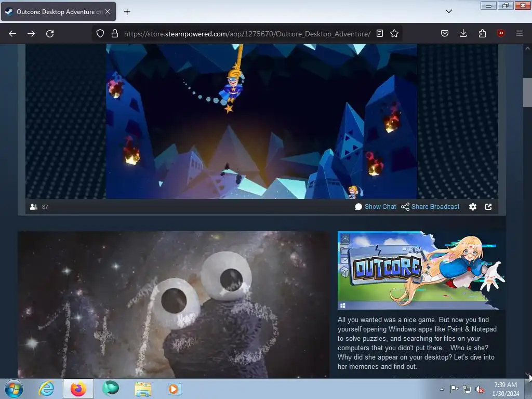Image resolution: width=532 pixels, height=399 pixels.
Task: Toggle Reader View in the address bar
Action: [x=380, y=33]
